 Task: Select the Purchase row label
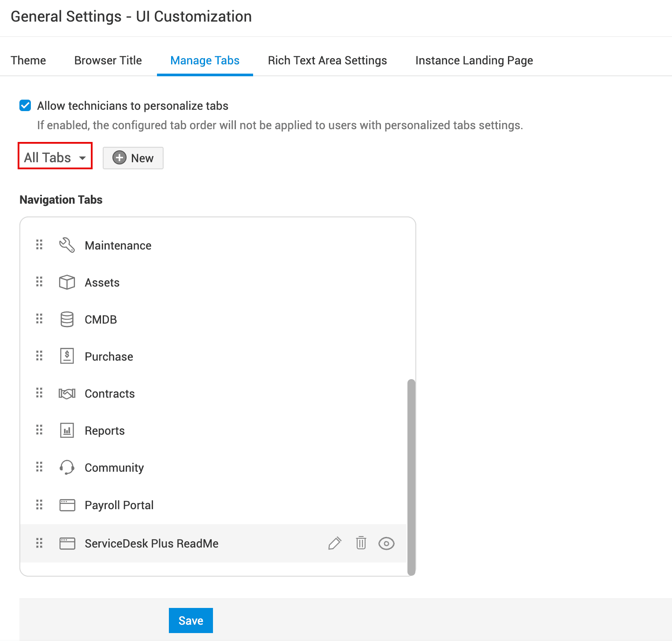click(109, 357)
